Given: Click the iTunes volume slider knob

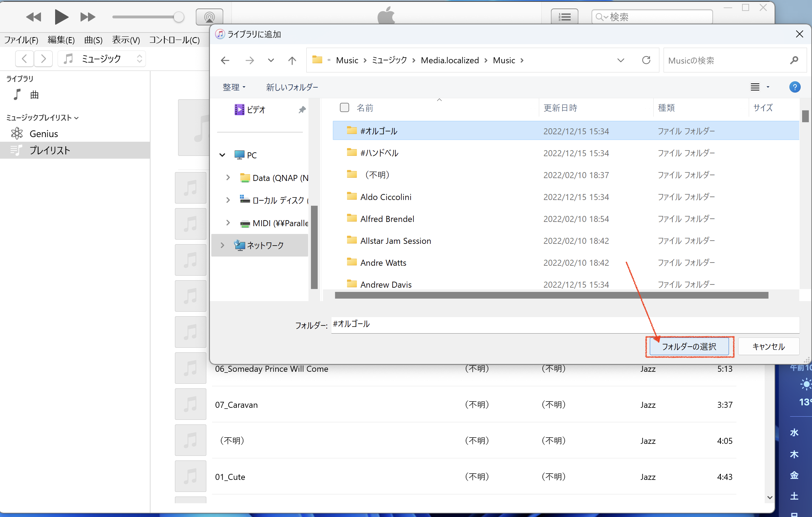Looking at the screenshot, I should tap(179, 17).
